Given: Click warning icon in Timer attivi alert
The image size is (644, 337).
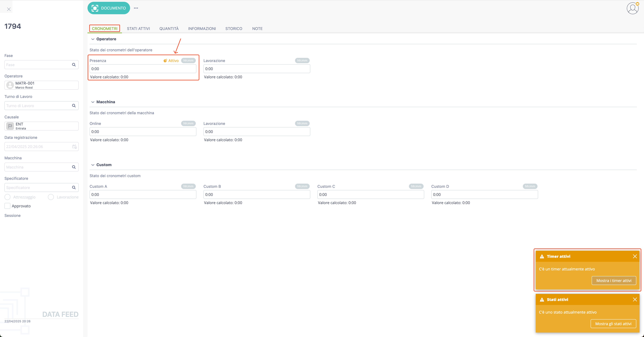Looking at the screenshot, I should point(542,256).
